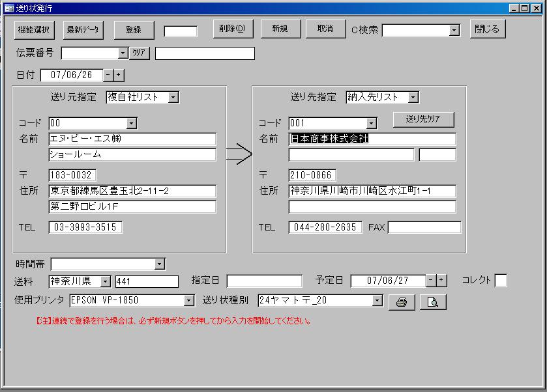Click destination name 日本商事株式会社
Screen dimensions: 547x392
pos(372,139)
